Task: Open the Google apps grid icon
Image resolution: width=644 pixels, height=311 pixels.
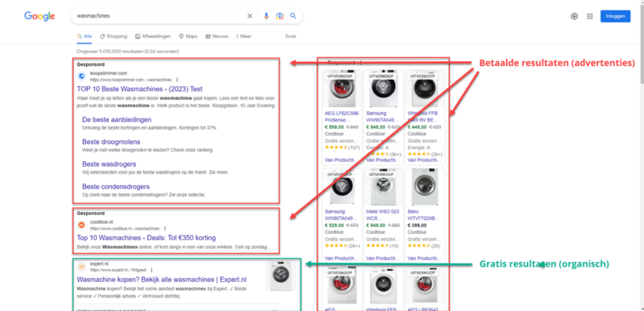Action: pos(590,16)
